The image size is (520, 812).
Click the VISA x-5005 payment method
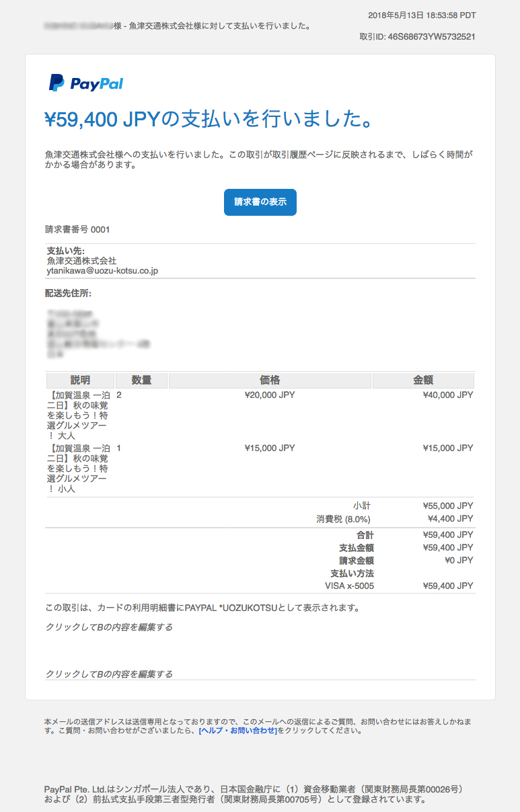tap(349, 586)
